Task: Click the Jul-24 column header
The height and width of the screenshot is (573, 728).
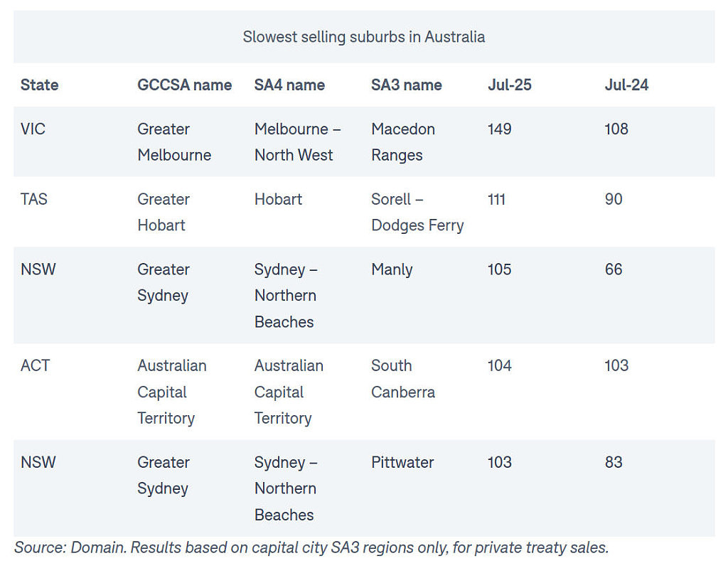Action: [626, 85]
